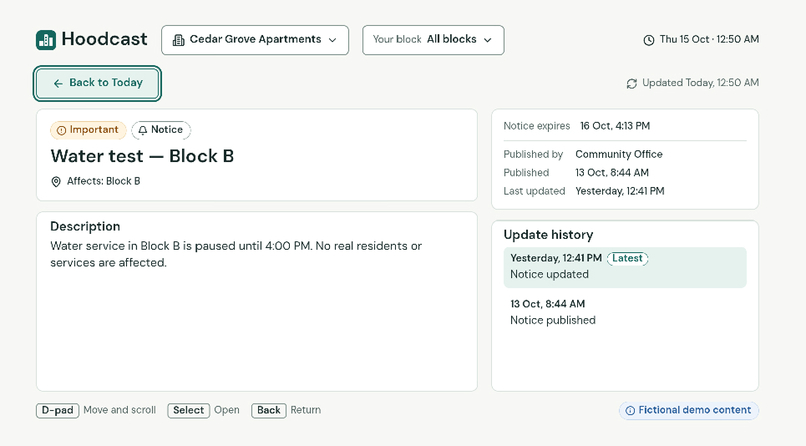Click the clock icon near Thu 15 Oct
The image size is (806, 446).
point(649,40)
